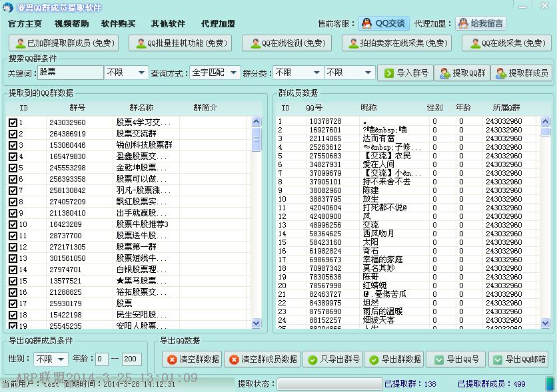The width and height of the screenshot is (557, 392).
Task: Click the 给我留言 button
Action: (480, 23)
